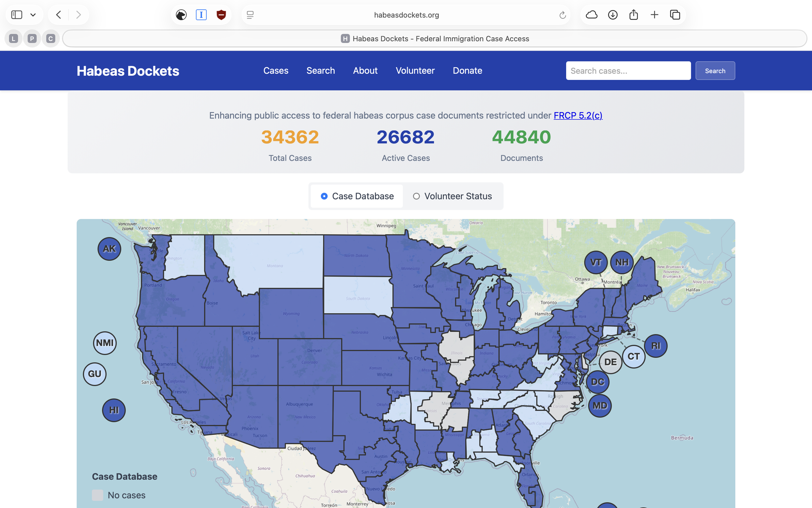The image size is (812, 508).
Task: Open the Search nav item
Action: tap(321, 71)
